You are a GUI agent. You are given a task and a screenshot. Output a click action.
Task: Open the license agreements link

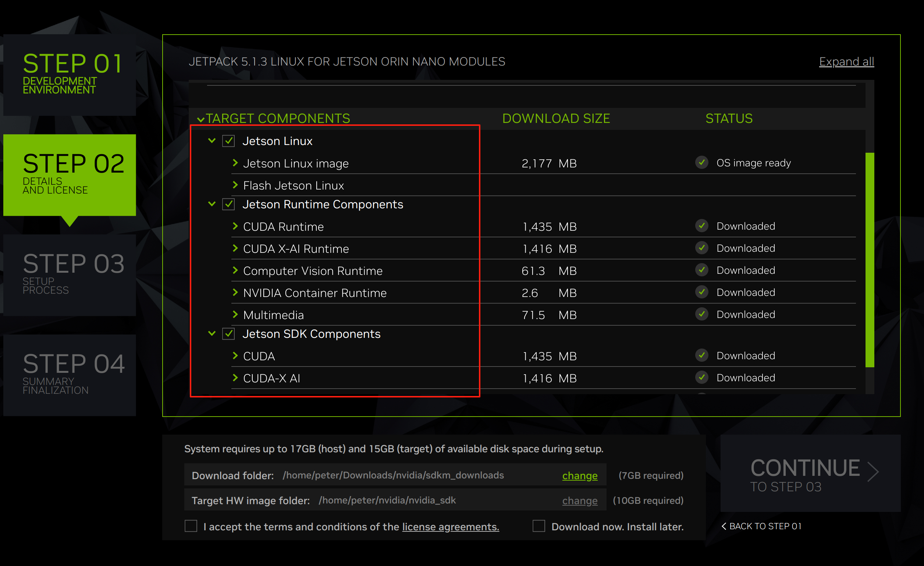(450, 527)
